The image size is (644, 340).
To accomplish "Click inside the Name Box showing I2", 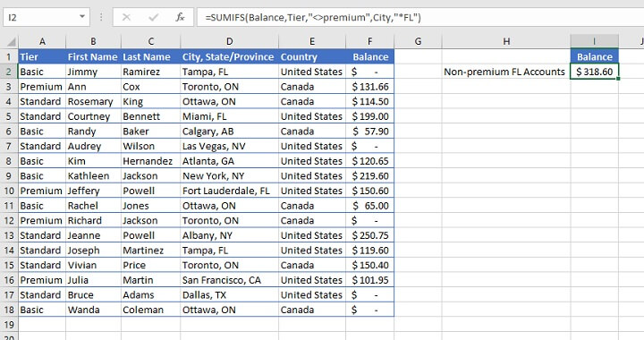I will point(40,18).
